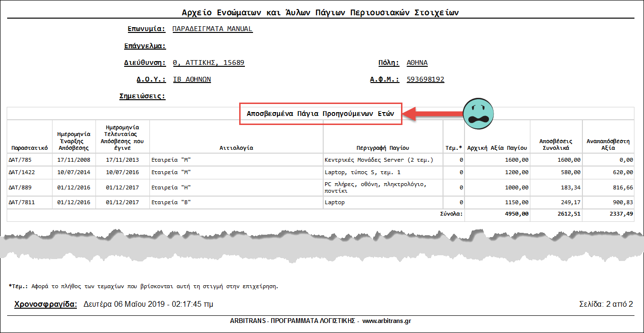The height and width of the screenshot is (333, 644).
Task: Click justification 'Εταιρεία "Η"'
Action: (171, 187)
